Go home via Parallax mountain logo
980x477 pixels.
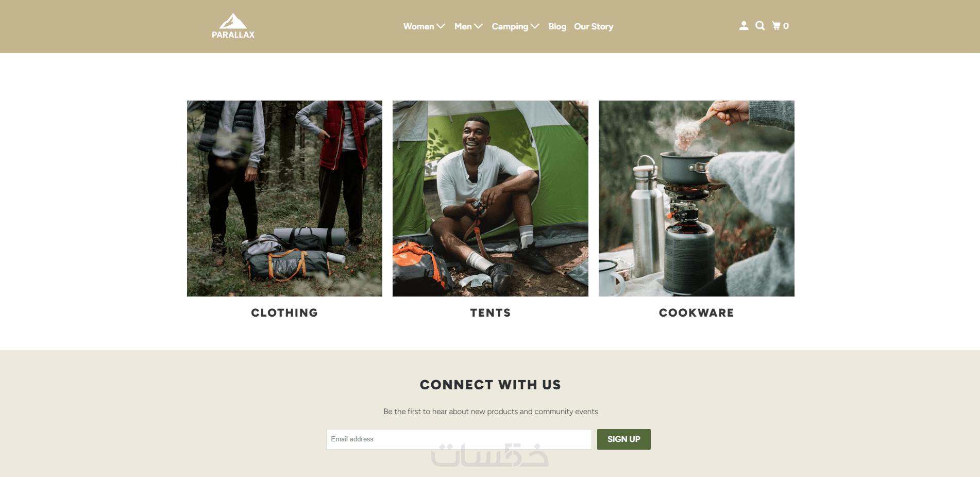[x=233, y=26]
